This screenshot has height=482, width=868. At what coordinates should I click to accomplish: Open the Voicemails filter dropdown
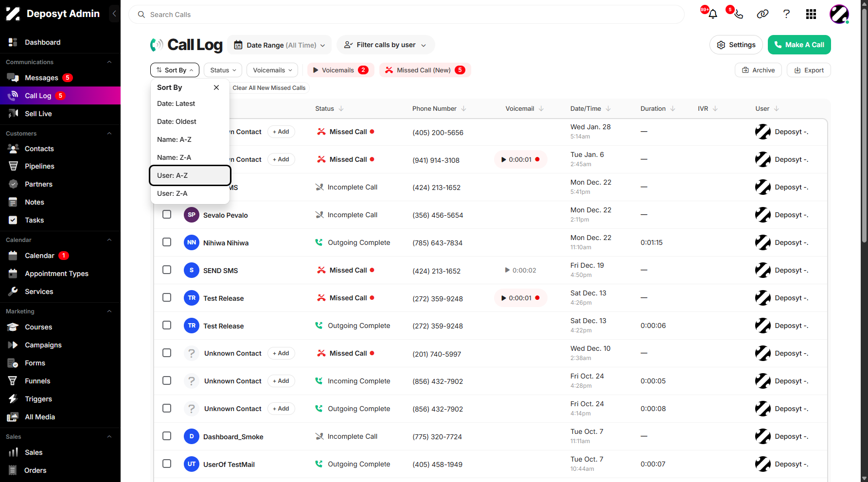point(272,70)
